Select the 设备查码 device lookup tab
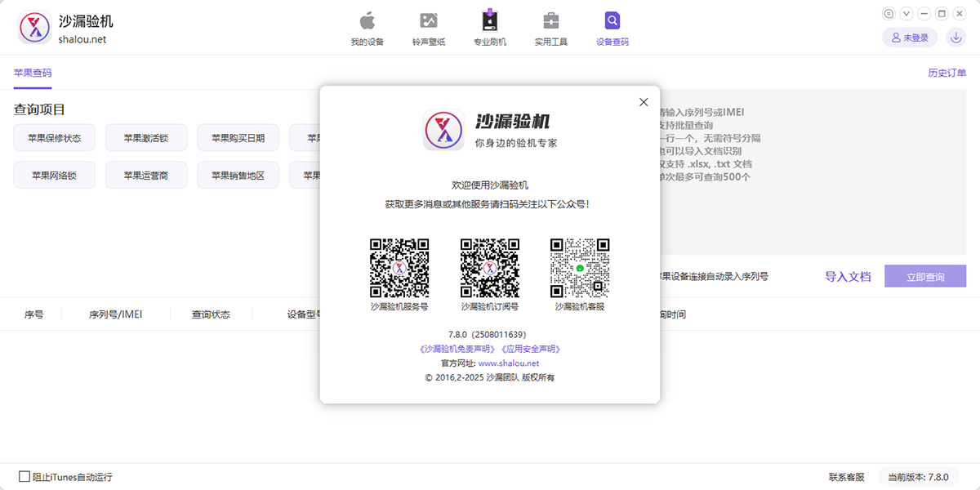The height and width of the screenshot is (490, 980). coord(612,29)
